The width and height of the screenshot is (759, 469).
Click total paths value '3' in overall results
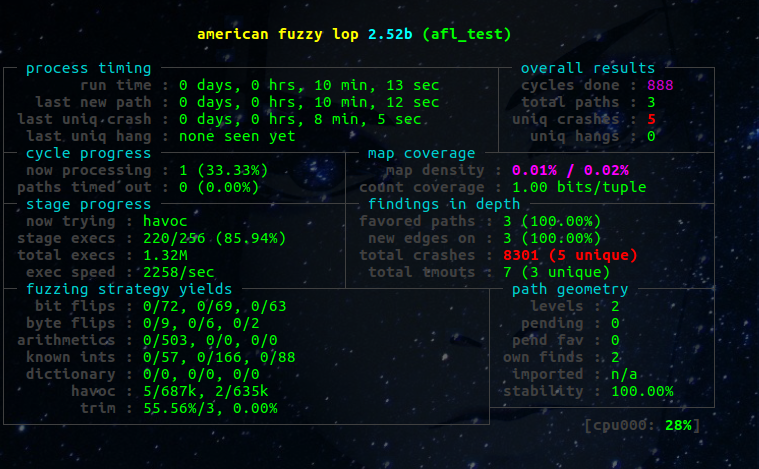(x=652, y=102)
